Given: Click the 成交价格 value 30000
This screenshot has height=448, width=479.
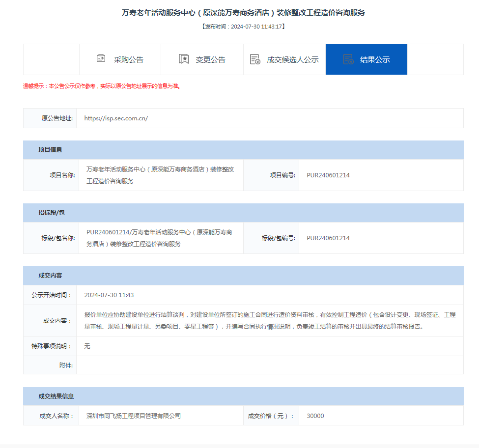Looking at the screenshot, I should point(315,416).
